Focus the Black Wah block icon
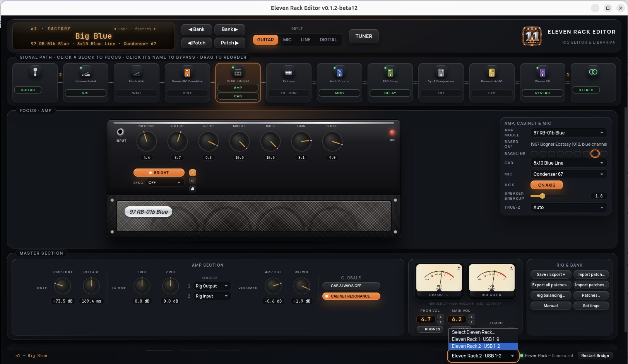Image resolution: width=628 pixels, height=364 pixels. [x=136, y=72]
